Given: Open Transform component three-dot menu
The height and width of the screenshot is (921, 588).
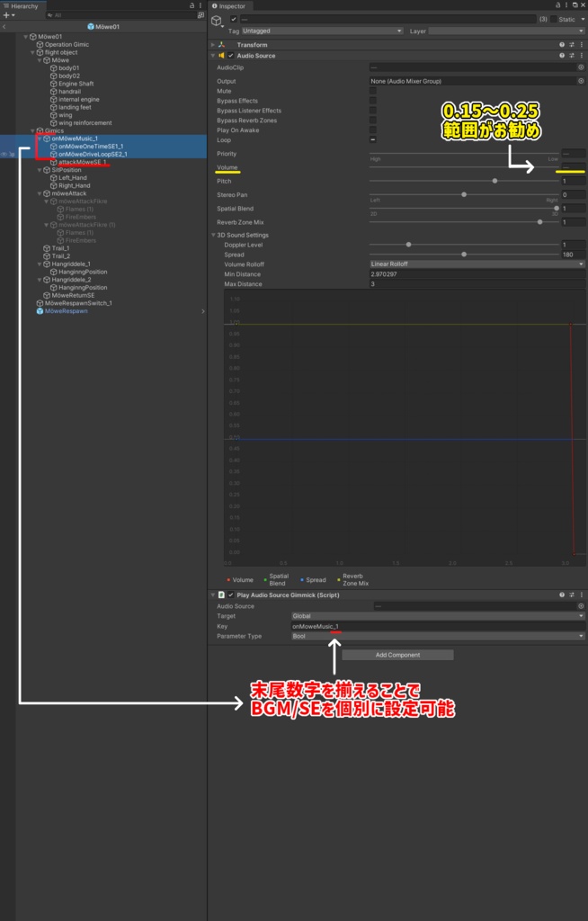Looking at the screenshot, I should tap(582, 45).
